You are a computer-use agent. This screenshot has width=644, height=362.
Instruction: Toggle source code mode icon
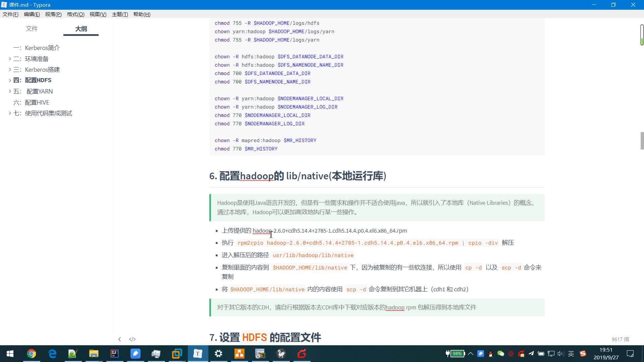(132, 339)
